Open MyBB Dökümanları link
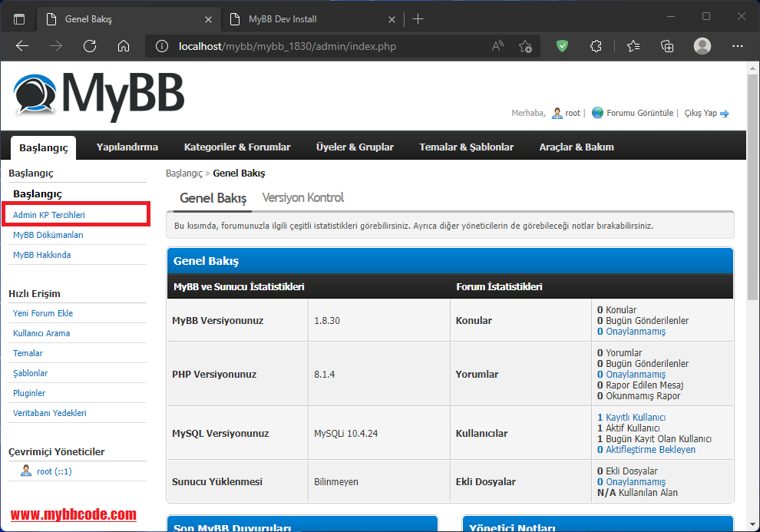 point(48,235)
